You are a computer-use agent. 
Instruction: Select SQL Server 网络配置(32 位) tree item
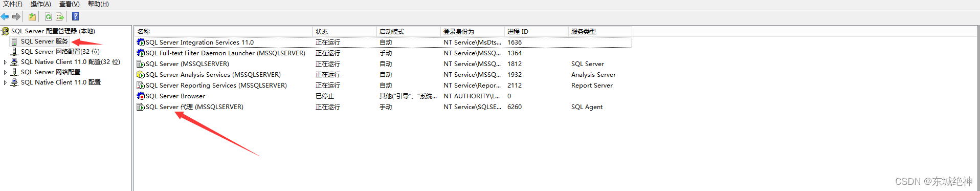click(60, 52)
